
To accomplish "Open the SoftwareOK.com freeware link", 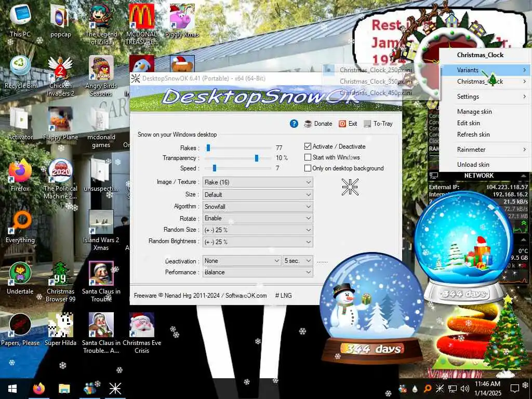I will (246, 296).
